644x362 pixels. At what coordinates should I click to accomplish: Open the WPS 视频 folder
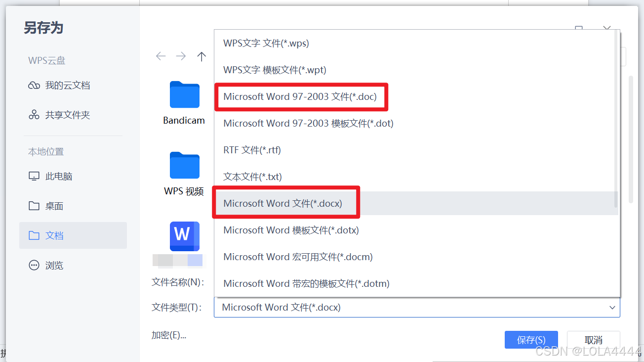(x=184, y=174)
